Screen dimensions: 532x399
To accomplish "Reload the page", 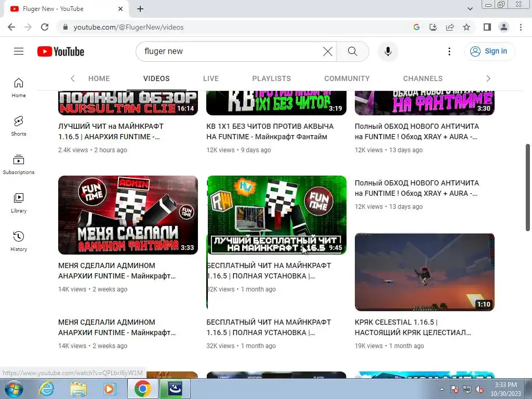I will click(45, 27).
